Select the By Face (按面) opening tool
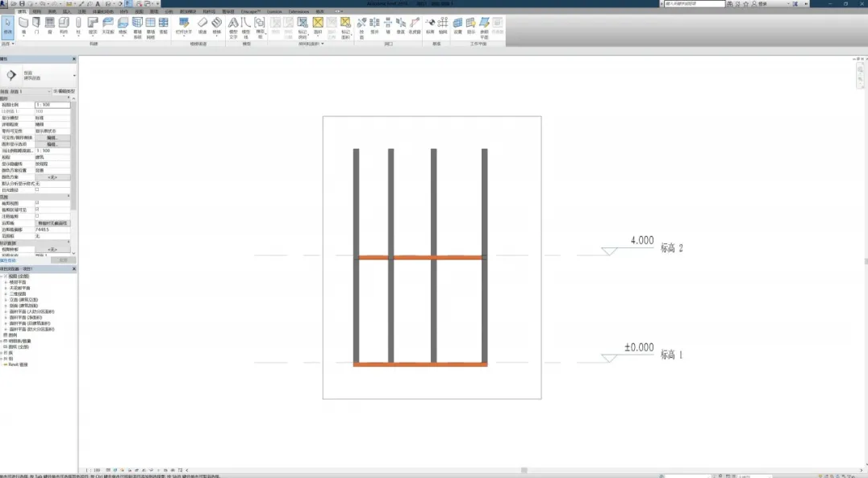This screenshot has width=868, height=478. [x=361, y=27]
